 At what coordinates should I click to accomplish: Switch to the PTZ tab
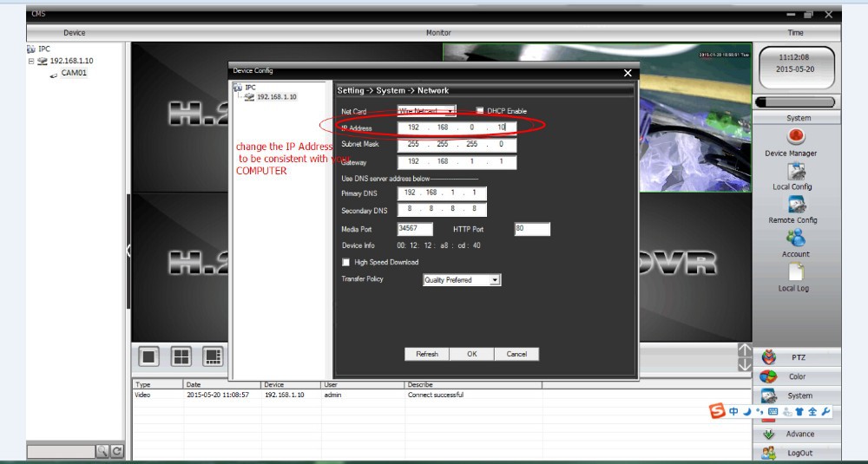[797, 357]
